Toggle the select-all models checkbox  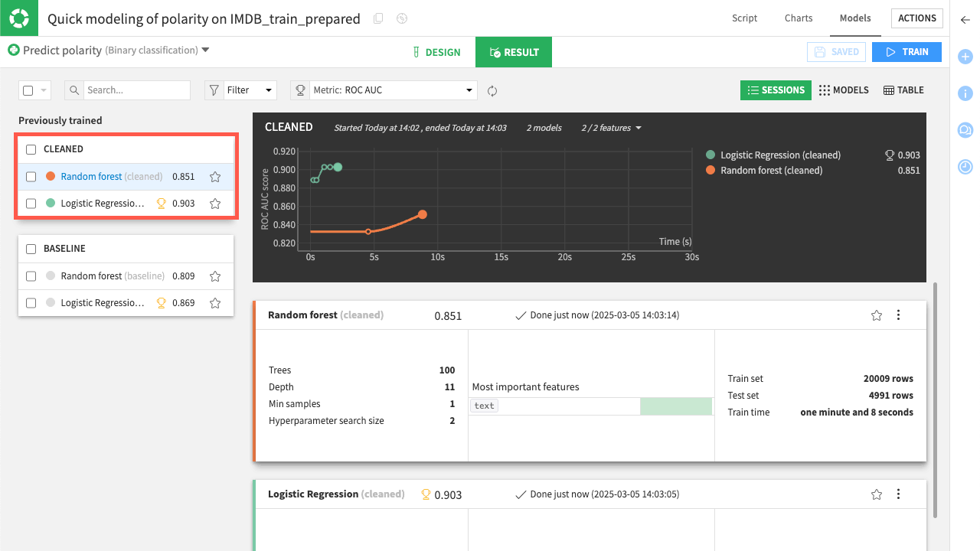[28, 90]
